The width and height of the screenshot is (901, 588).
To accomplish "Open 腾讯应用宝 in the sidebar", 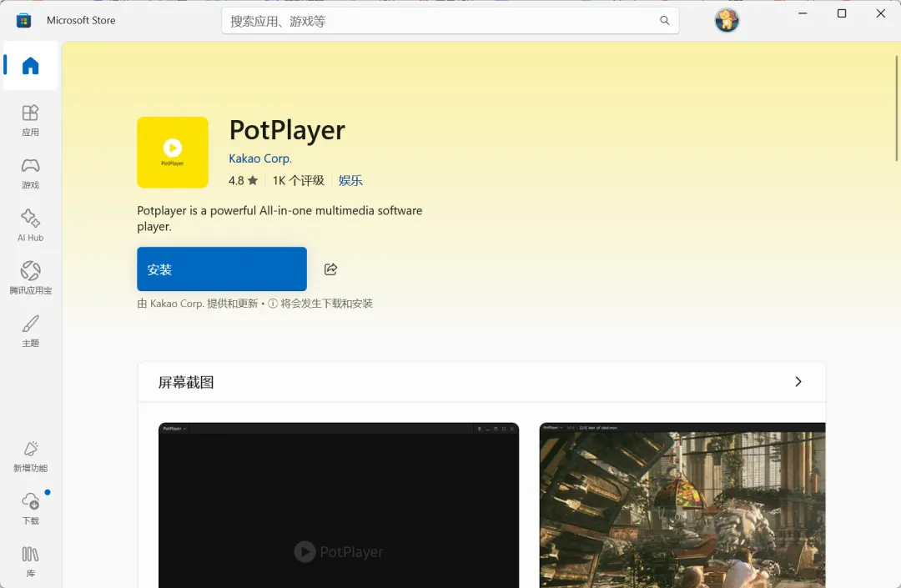I will (31, 279).
